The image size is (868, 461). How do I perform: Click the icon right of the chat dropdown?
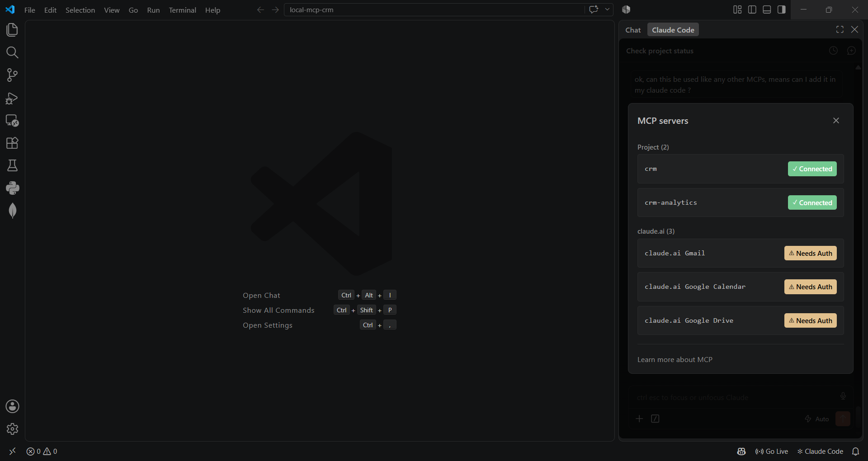pyautogui.click(x=626, y=9)
